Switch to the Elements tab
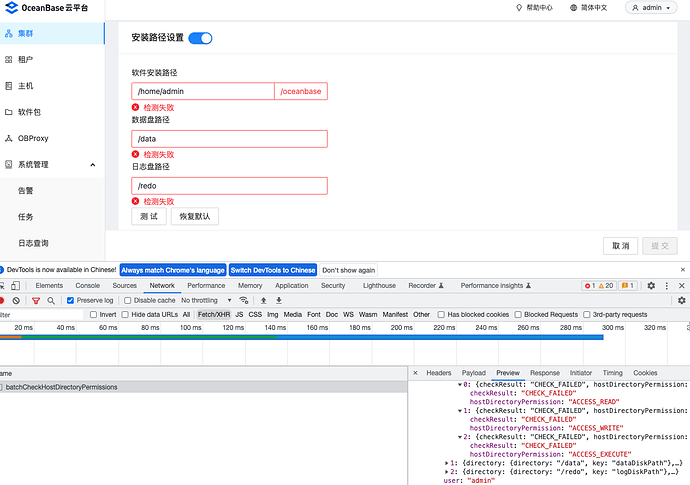This screenshot has width=690, height=485. (49, 286)
